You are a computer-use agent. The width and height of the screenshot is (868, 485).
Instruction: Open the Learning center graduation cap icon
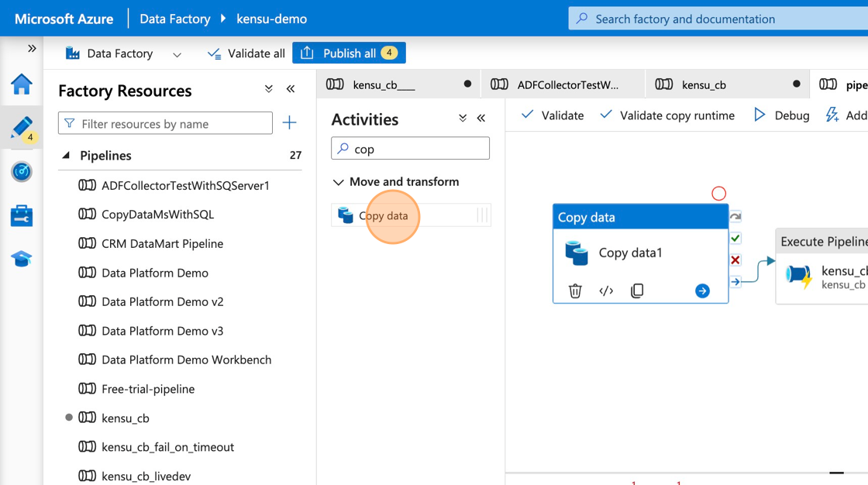pyautogui.click(x=22, y=259)
